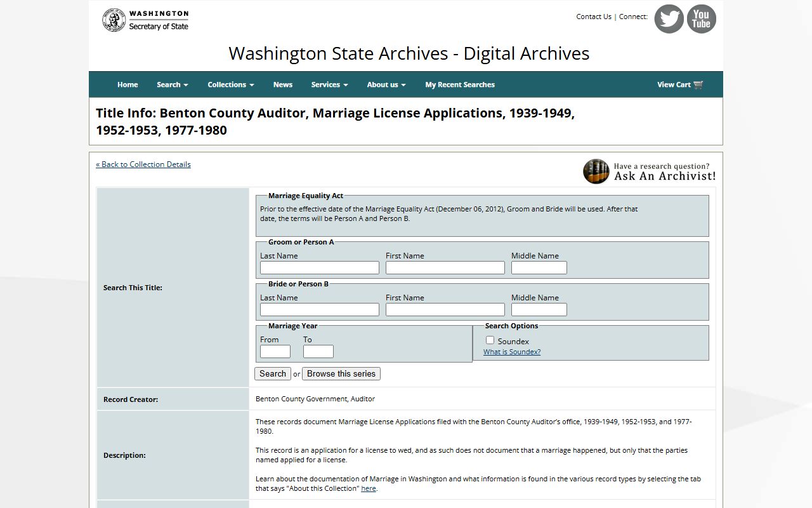Viewport: 812px width, 508px height.
Task: Open What is Soundex? link
Action: tap(512, 352)
